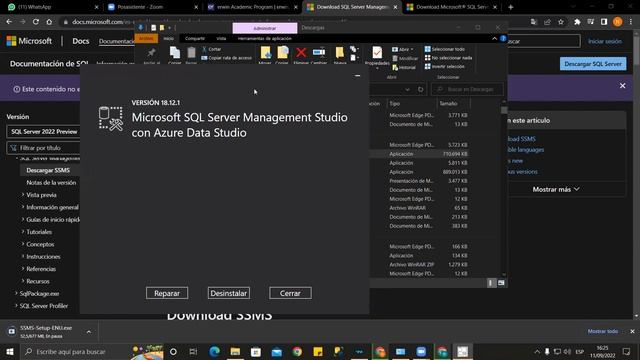Image resolution: width=640 pixels, height=360 pixels.
Task: Click the Filtrar por título field
Action: point(44,148)
